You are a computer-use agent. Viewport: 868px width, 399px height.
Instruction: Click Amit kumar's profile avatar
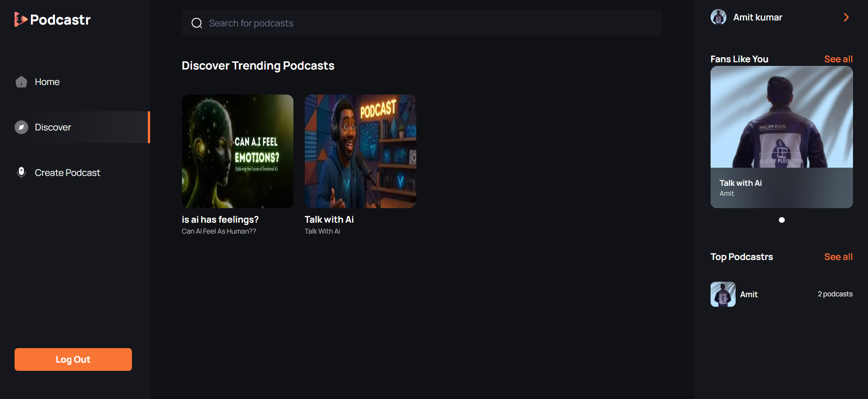pos(718,17)
